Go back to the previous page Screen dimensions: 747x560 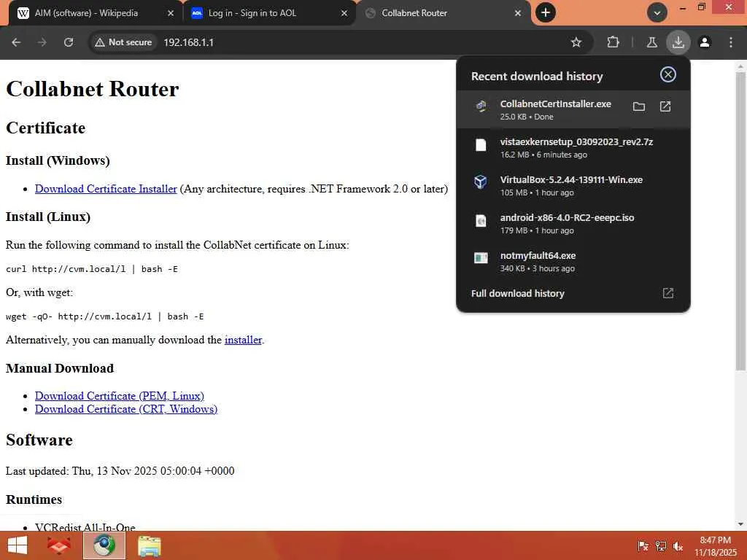click(x=16, y=42)
